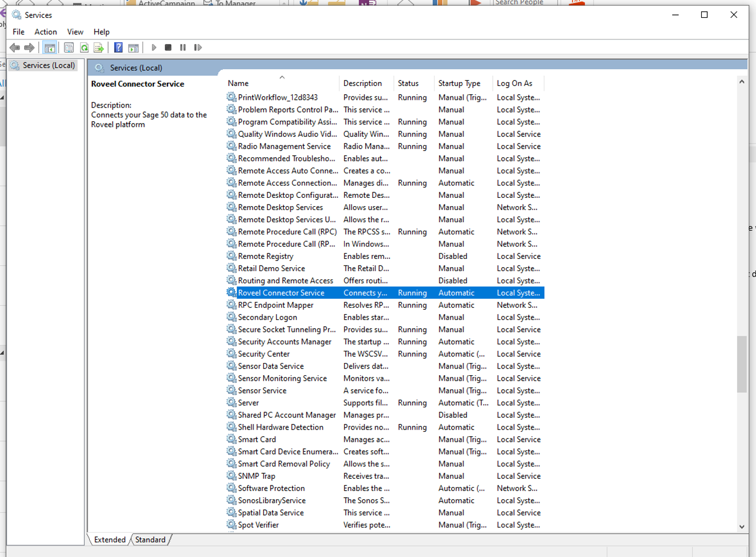Select Sensor Data Service row
This screenshot has width=756, height=557.
pyautogui.click(x=385, y=366)
